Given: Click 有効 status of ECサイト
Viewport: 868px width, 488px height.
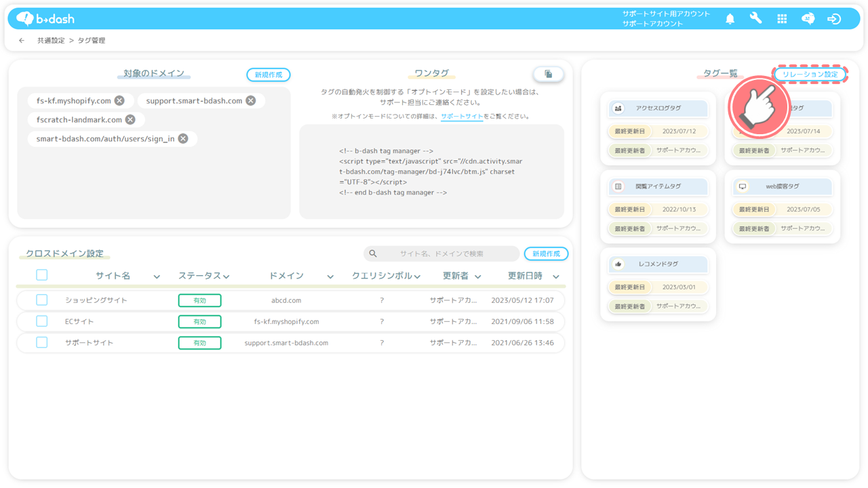Looking at the screenshot, I should click(199, 322).
